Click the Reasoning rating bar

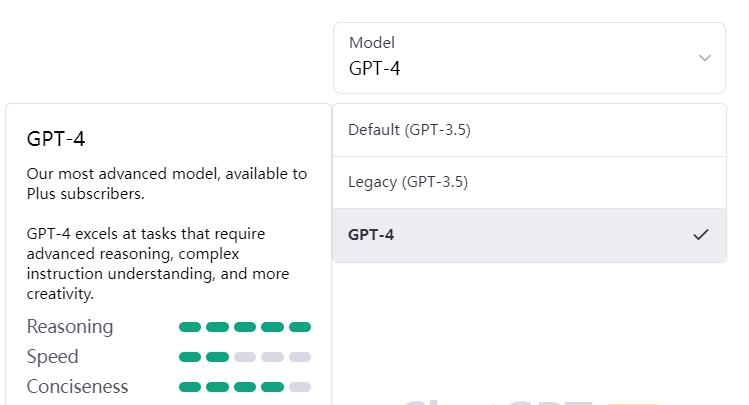[x=245, y=327]
